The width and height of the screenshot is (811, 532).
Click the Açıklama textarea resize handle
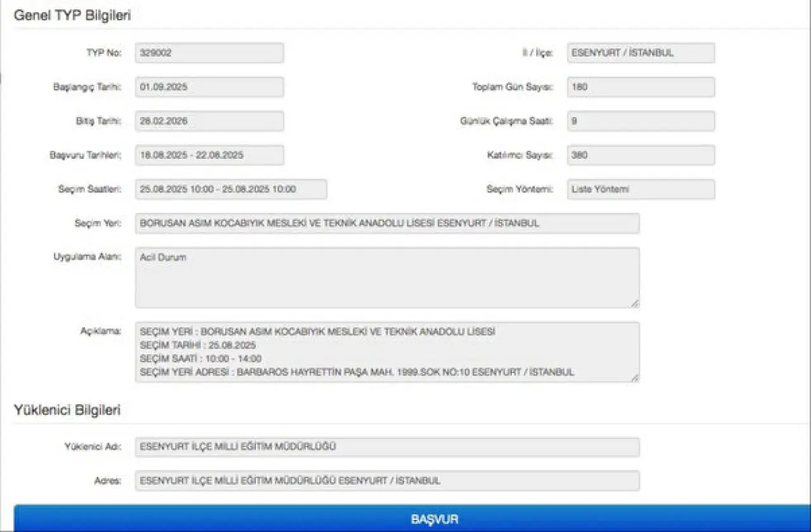pyautogui.click(x=635, y=378)
